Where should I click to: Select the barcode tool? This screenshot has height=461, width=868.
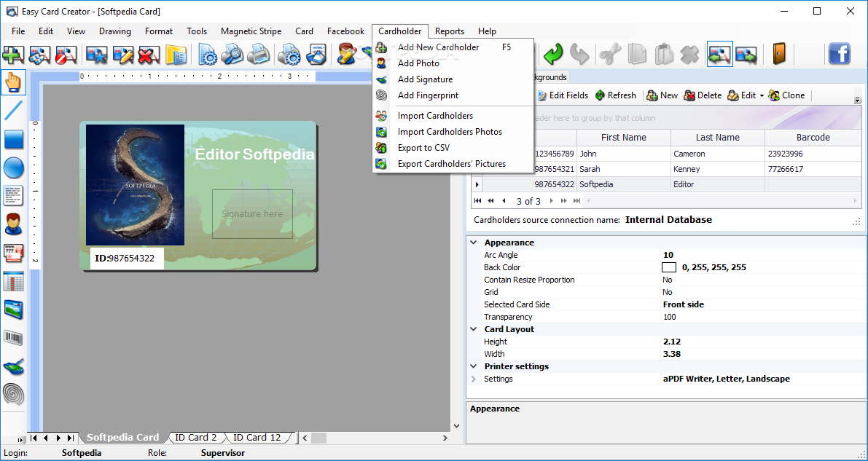click(13, 338)
